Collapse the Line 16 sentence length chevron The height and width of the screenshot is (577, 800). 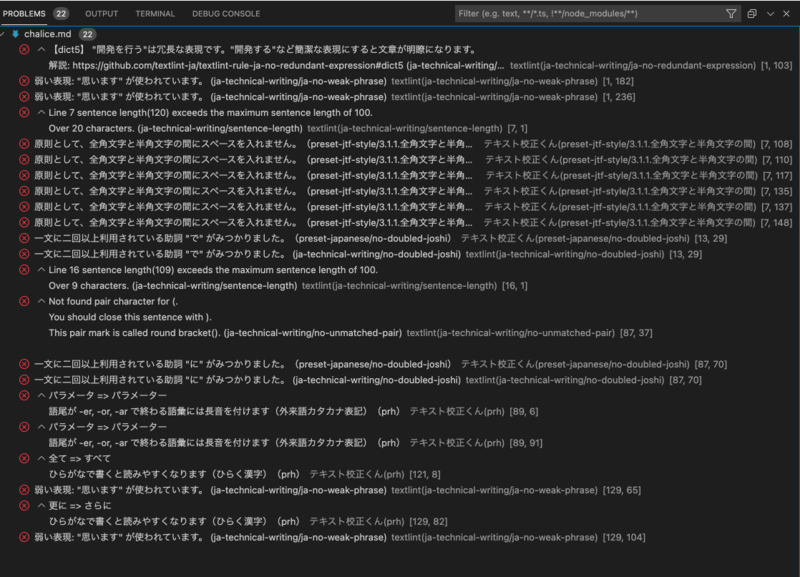coord(41,269)
